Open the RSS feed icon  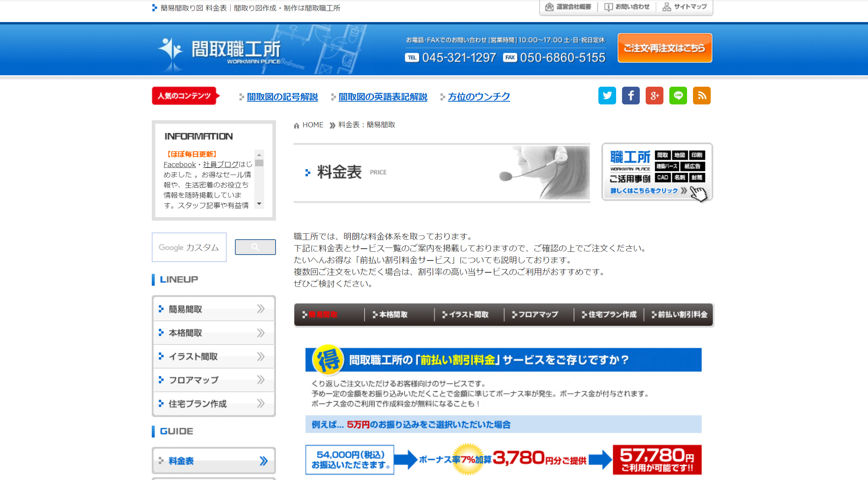tap(702, 96)
